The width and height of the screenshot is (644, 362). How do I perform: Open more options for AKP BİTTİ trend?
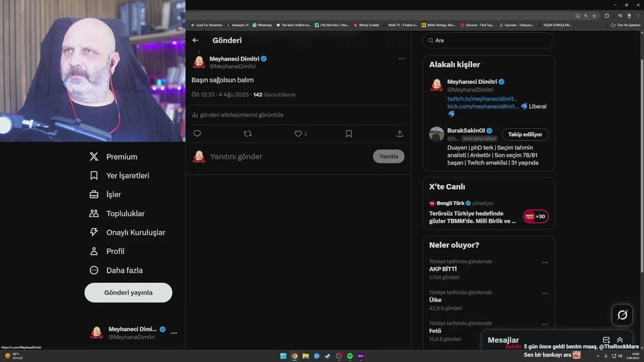click(x=545, y=262)
